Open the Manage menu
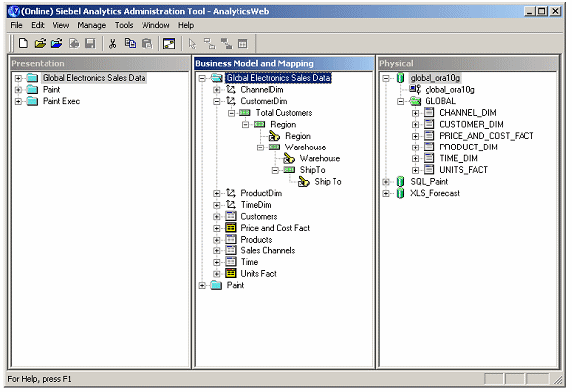572x392 pixels. pyautogui.click(x=92, y=25)
